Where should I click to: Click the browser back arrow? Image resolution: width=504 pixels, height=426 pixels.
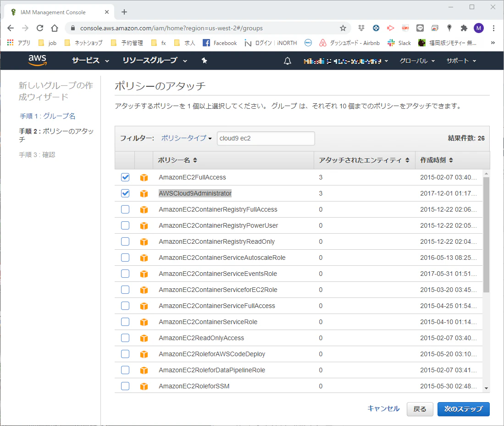tap(11, 28)
